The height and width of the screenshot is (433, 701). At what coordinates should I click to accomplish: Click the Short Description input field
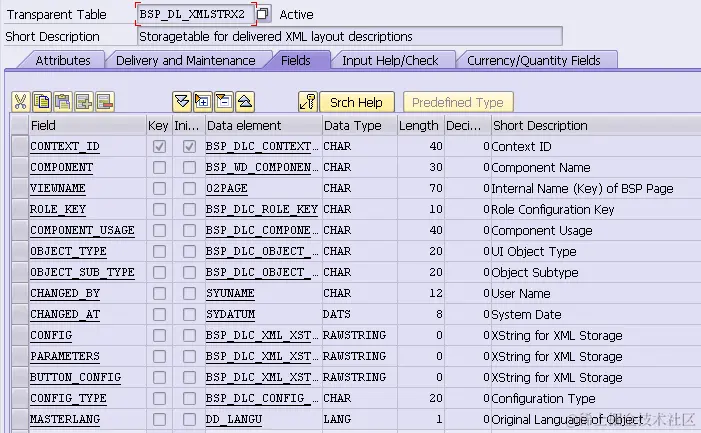(x=350, y=36)
